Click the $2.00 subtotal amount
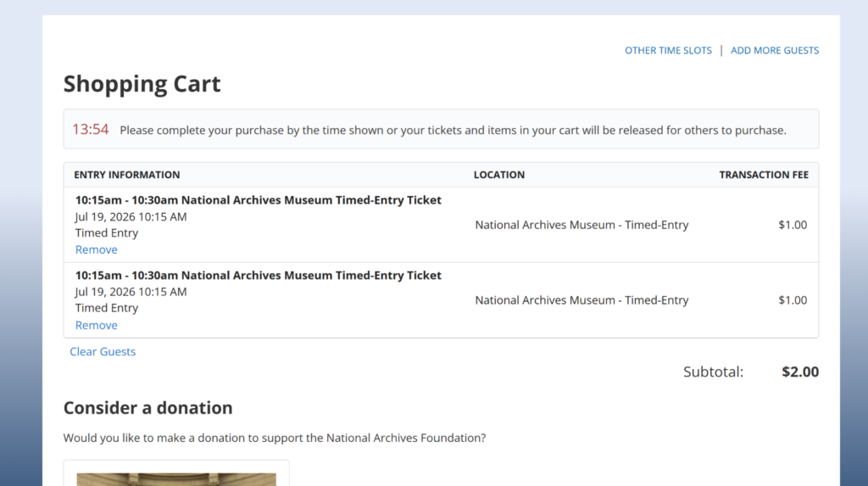Viewport: 868px width, 486px height. pos(800,371)
